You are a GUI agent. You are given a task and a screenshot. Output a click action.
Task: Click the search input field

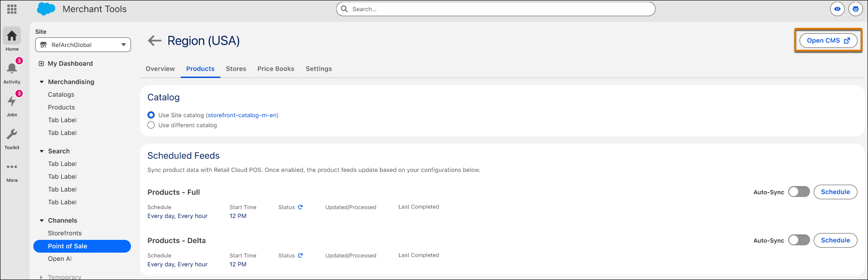point(496,9)
